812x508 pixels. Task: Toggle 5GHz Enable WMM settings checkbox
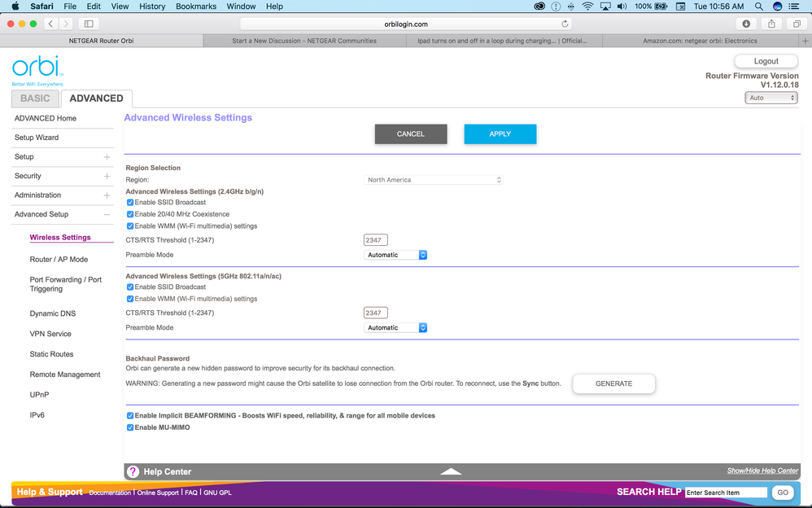point(130,299)
